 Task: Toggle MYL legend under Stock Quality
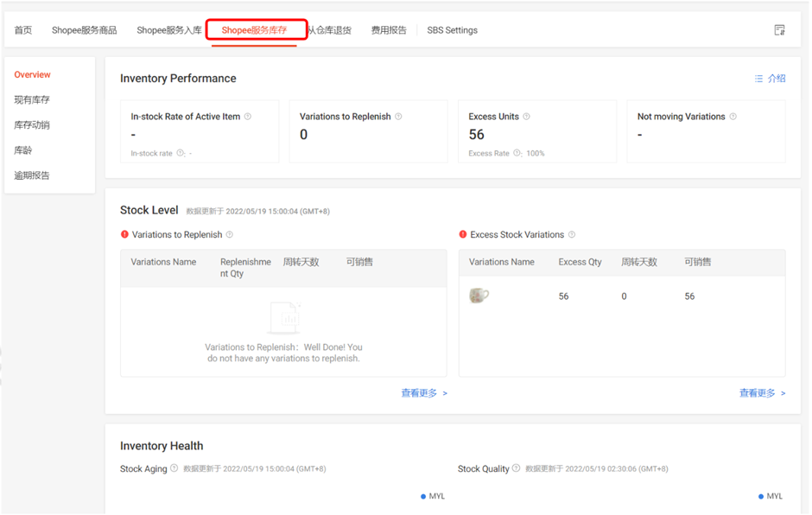pyautogui.click(x=771, y=496)
